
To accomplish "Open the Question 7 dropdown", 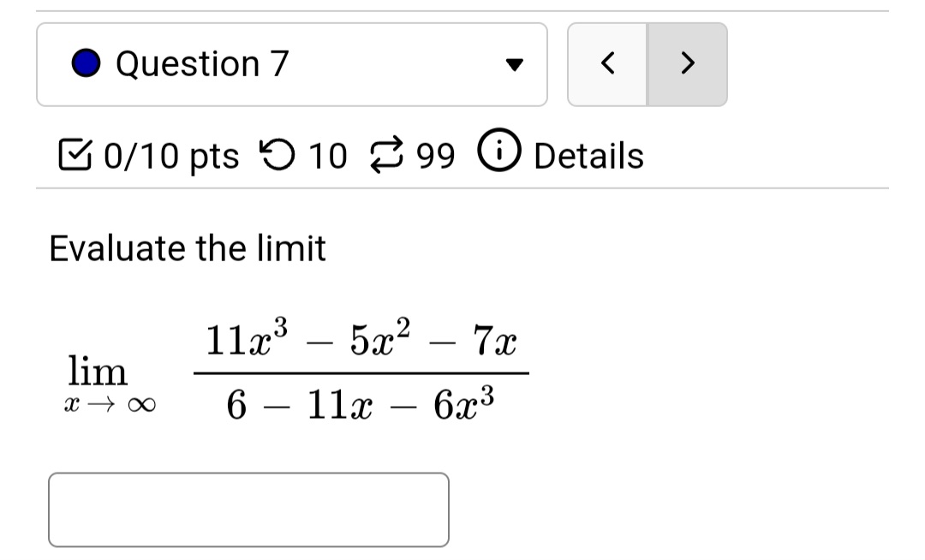I will [291, 63].
